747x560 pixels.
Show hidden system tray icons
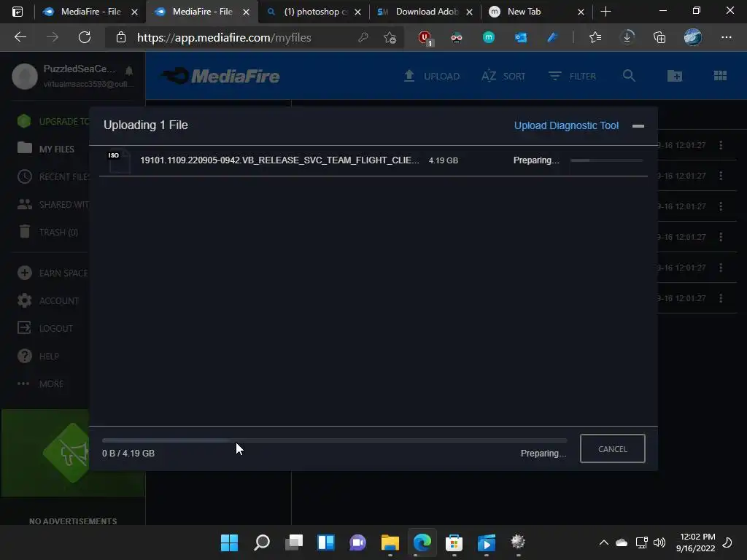pyautogui.click(x=603, y=542)
